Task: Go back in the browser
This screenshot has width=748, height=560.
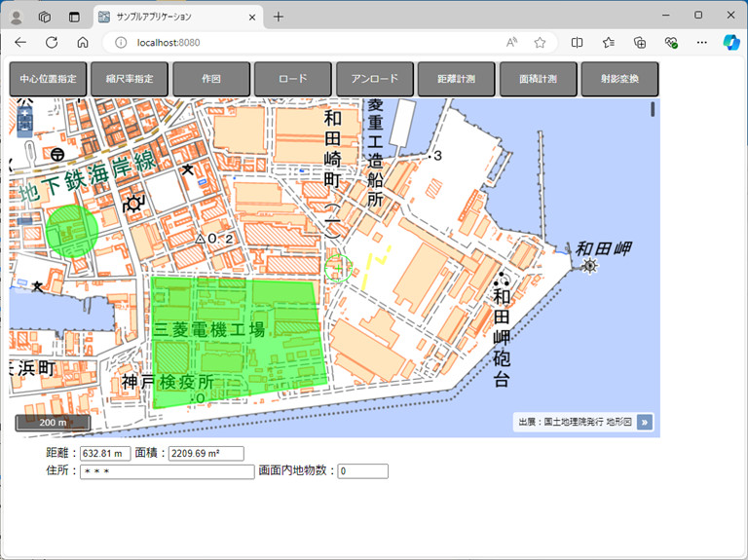Action: click(20, 43)
